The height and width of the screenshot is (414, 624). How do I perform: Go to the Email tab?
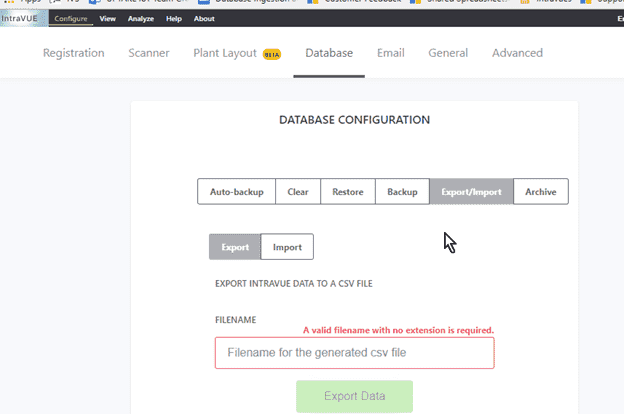[391, 53]
